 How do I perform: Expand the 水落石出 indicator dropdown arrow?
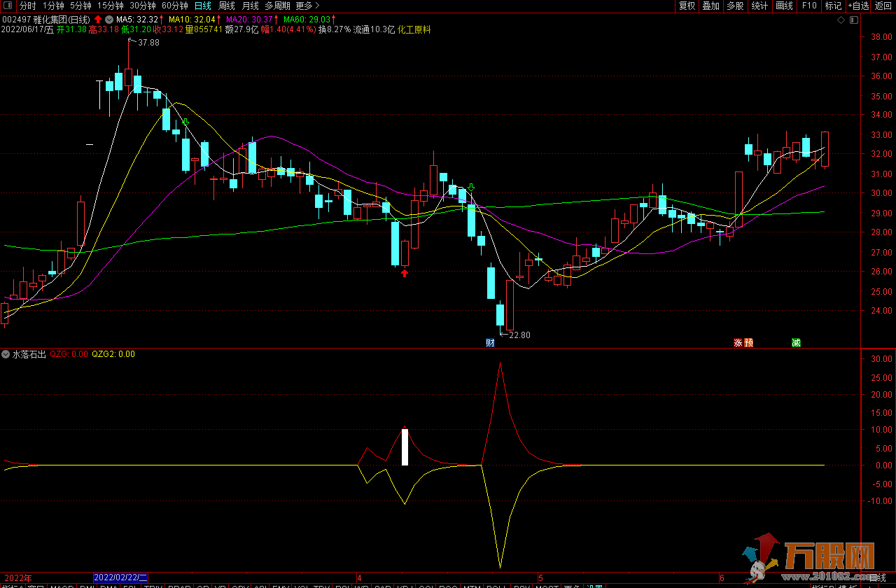6,354
